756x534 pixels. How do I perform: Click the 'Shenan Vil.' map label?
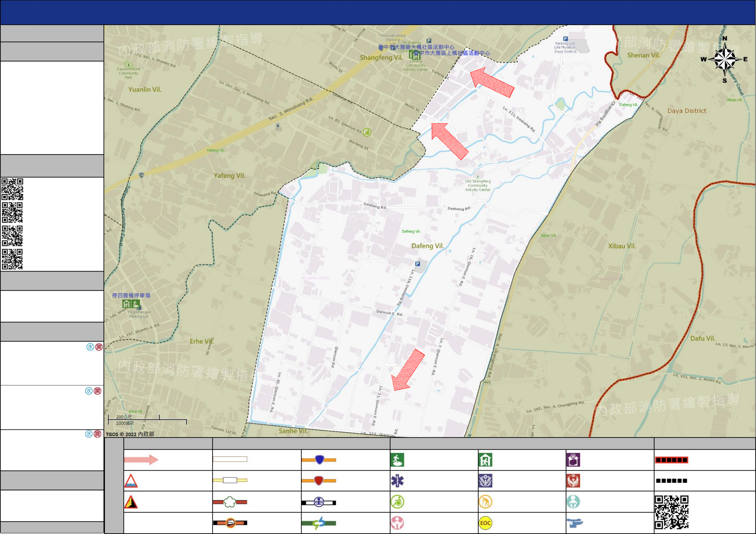point(644,55)
